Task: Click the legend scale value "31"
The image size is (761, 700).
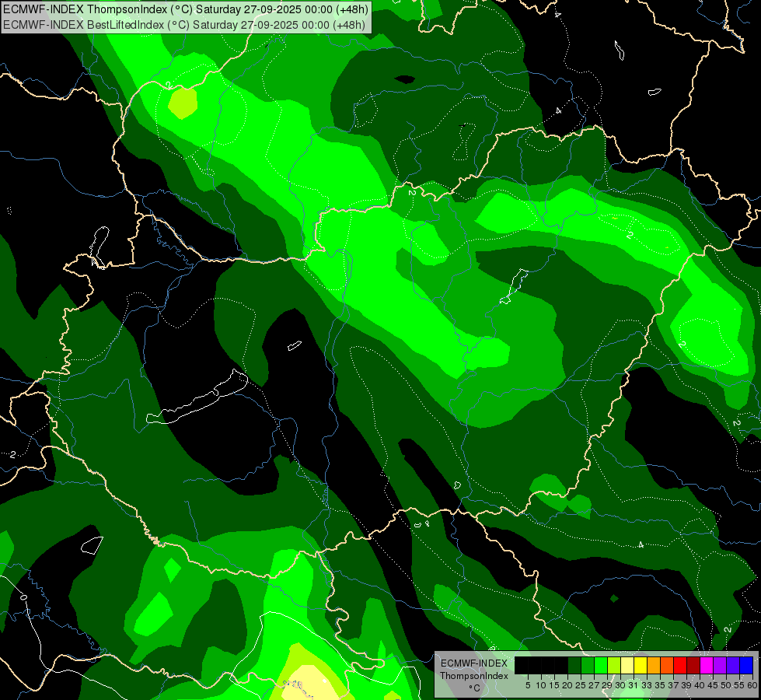Action: (634, 685)
